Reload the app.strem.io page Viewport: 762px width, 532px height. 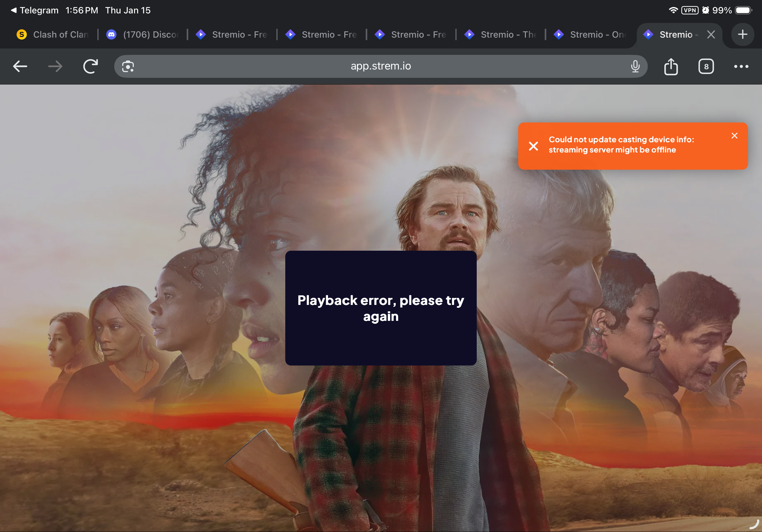click(x=90, y=66)
